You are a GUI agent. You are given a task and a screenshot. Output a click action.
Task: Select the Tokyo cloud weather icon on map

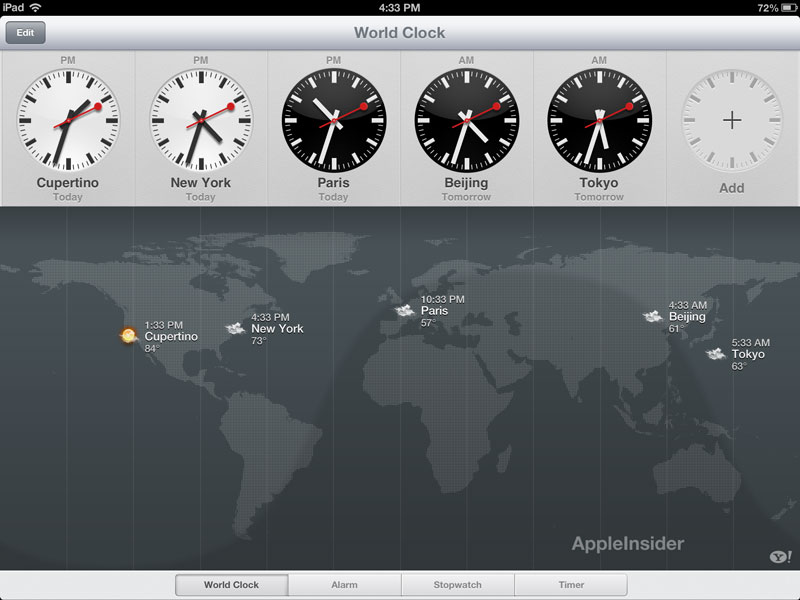pos(716,354)
